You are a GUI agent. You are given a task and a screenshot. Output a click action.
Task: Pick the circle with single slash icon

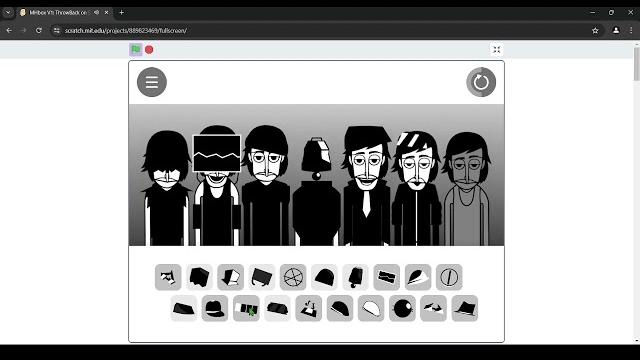(x=449, y=277)
